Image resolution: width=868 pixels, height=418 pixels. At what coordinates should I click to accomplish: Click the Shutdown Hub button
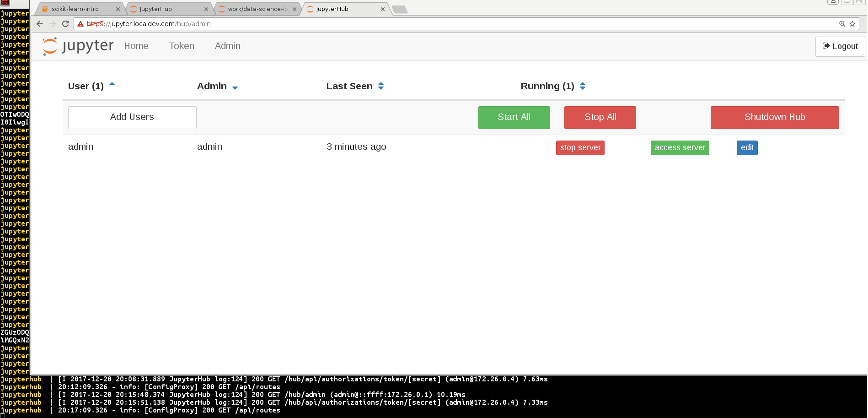pyautogui.click(x=775, y=117)
